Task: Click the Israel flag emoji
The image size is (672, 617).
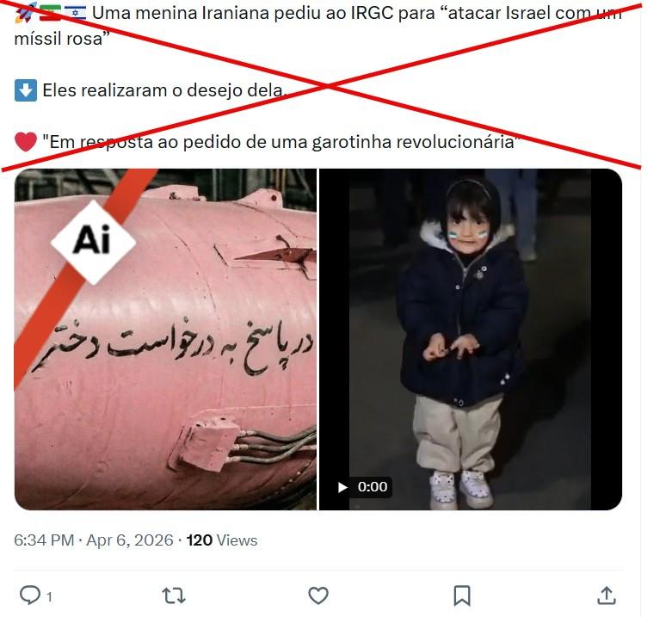Action: point(76,13)
